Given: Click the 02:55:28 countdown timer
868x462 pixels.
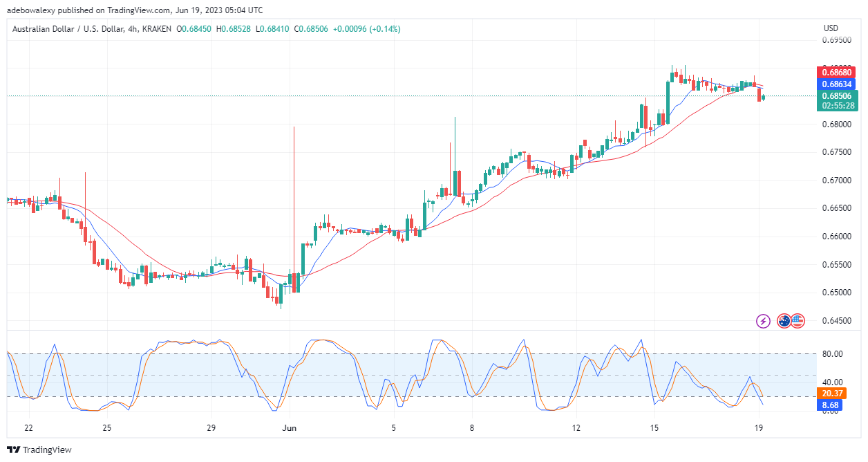Looking at the screenshot, I should click(x=837, y=106).
